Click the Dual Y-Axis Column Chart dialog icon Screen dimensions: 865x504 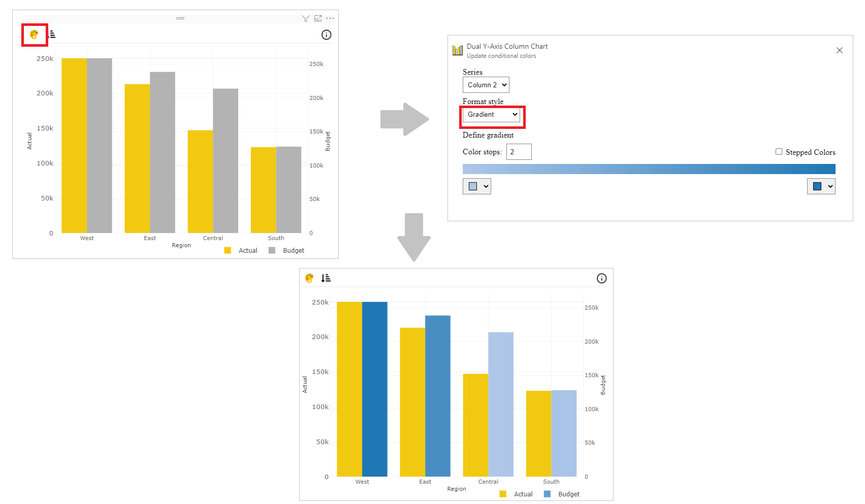(x=458, y=50)
